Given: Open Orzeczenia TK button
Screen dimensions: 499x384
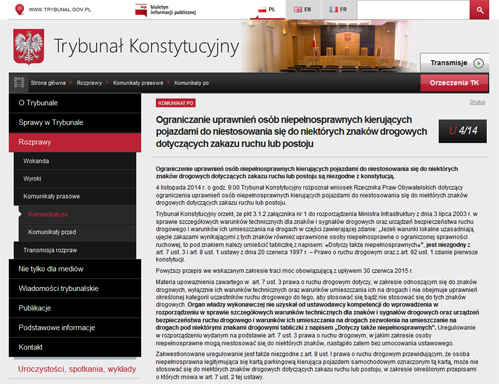Looking at the screenshot, I should (454, 83).
